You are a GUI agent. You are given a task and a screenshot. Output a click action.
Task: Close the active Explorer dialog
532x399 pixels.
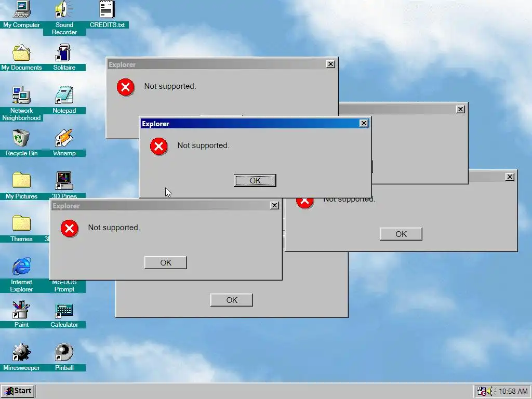point(364,124)
